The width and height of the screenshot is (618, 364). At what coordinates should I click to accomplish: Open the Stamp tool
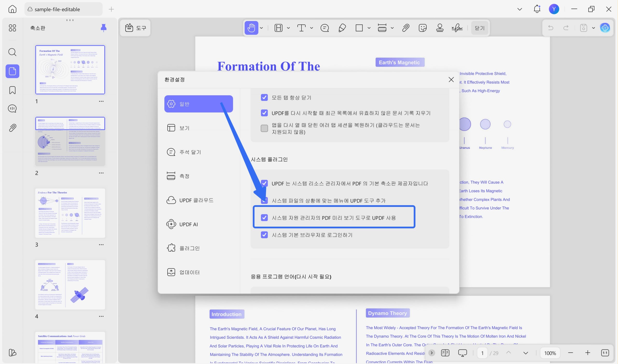click(x=440, y=28)
